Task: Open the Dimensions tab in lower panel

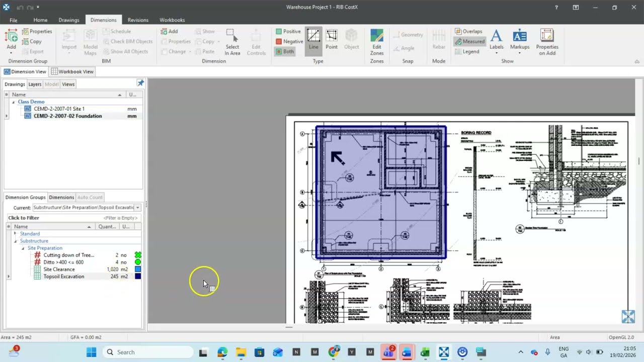Action: [61, 197]
